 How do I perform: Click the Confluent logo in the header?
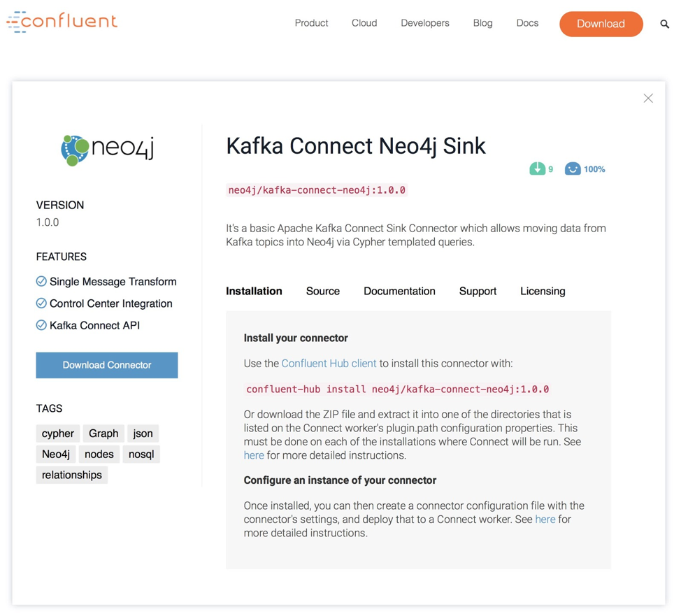click(x=62, y=22)
